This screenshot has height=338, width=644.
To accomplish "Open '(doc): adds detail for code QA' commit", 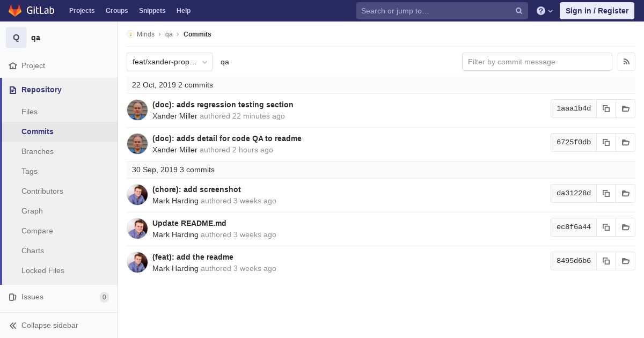I will tap(227, 138).
